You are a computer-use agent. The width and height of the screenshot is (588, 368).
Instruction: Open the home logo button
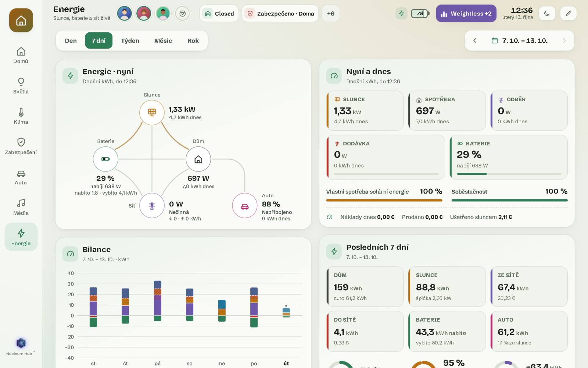(x=21, y=20)
